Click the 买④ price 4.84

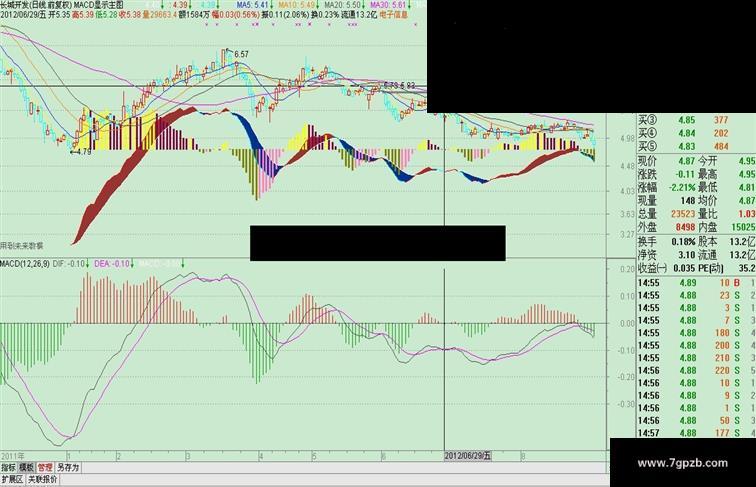687,133
